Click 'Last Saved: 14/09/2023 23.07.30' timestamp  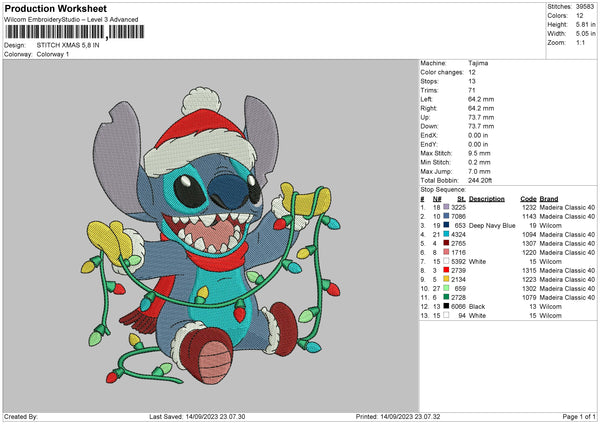197,416
